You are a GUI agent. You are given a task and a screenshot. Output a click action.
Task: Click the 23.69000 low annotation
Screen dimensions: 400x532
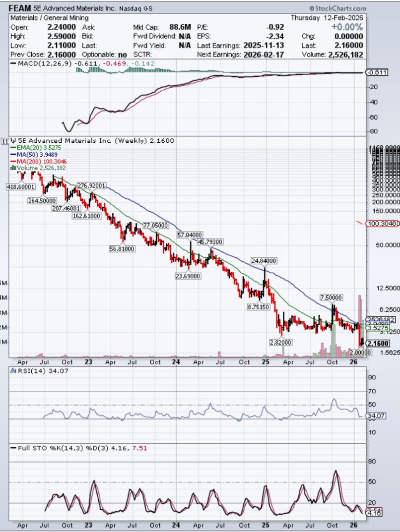[x=188, y=276]
